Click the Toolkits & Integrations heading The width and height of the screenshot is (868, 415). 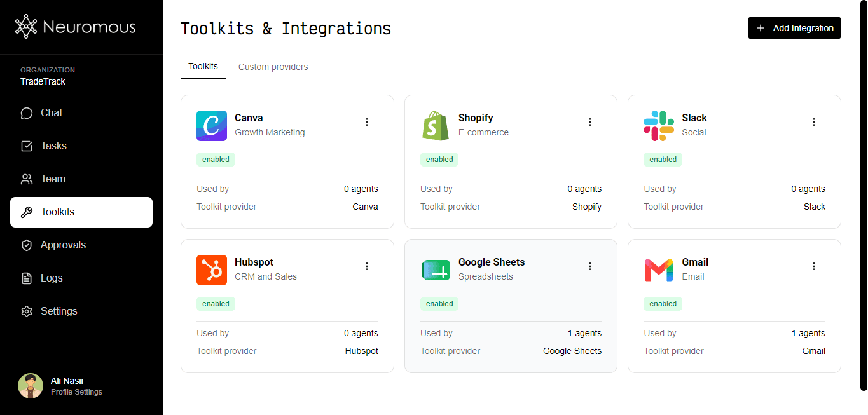click(286, 29)
